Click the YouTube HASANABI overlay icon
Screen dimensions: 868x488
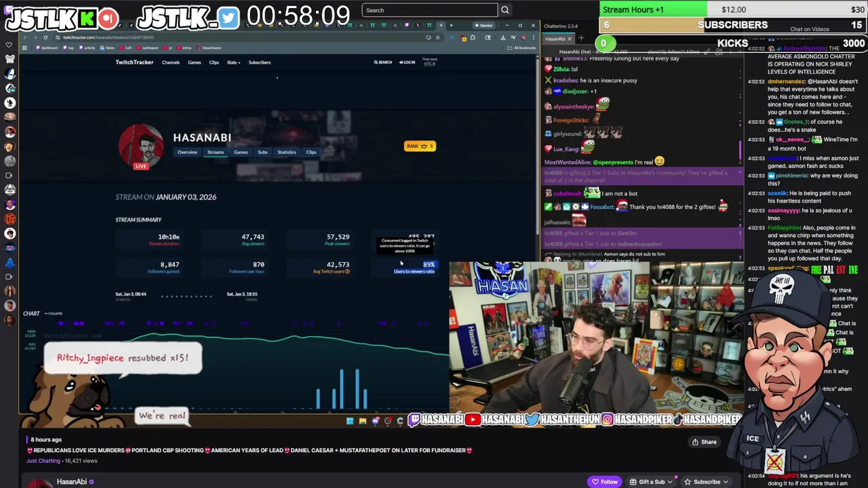coord(473,420)
